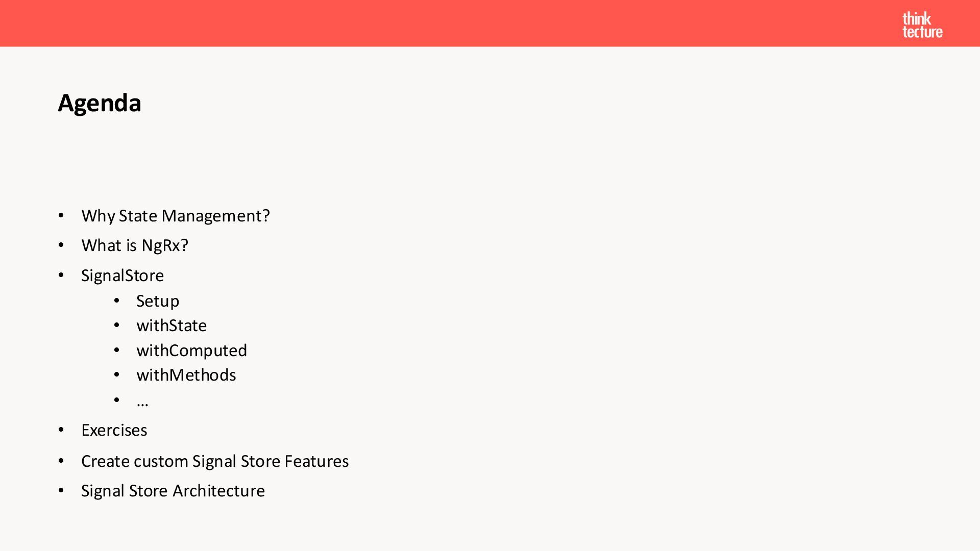Click bullet dot before SignalStore
The image size is (980, 551).
(x=61, y=275)
